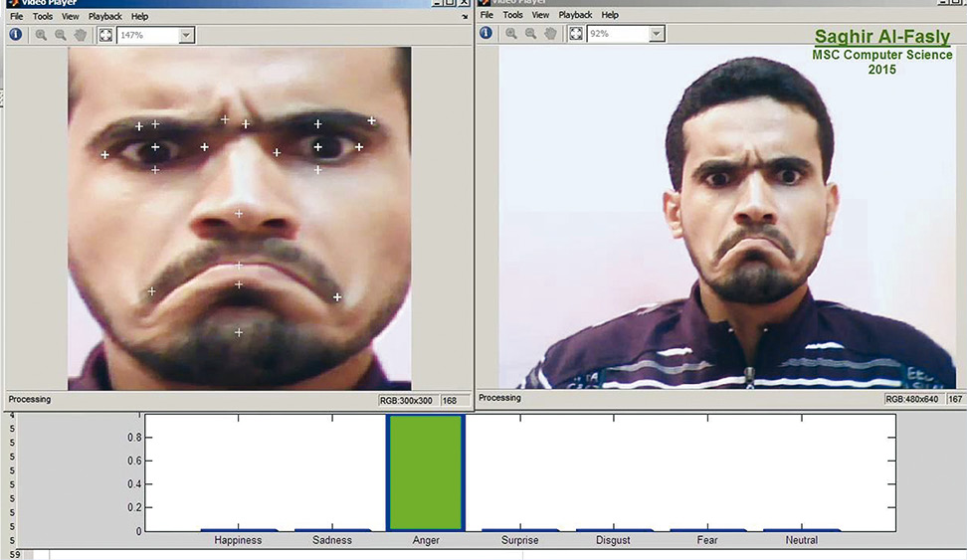Select pan hand tool in right player

coord(551,33)
